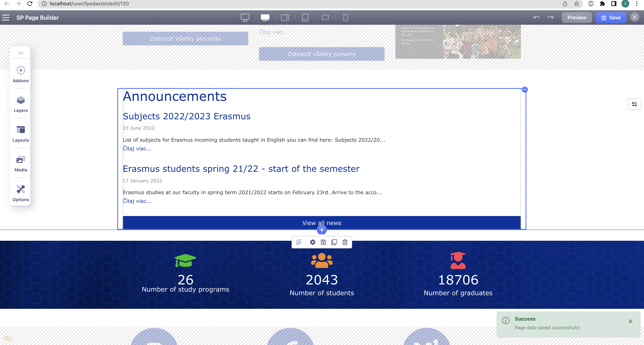Screen dimensions: 644x345
Task: Open the Options panel
Action: click(21, 193)
